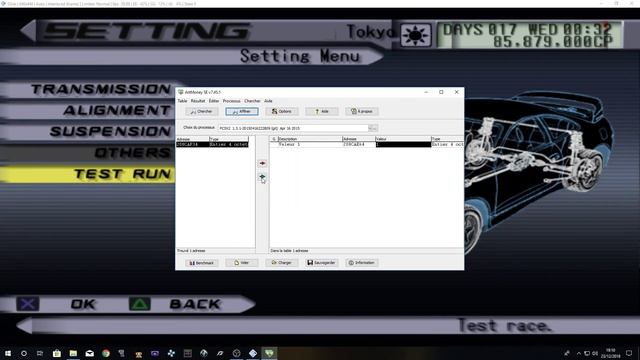Click the Chercher search button in ArtMoney
Viewport: 640px width, 360px height.
[x=202, y=111]
